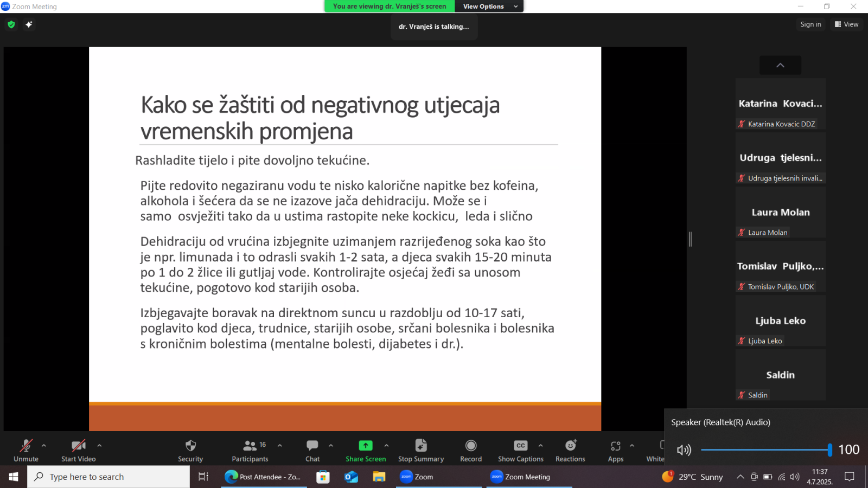Image resolution: width=868 pixels, height=488 pixels.
Task: Start video with the camera icon
Action: 78,446
